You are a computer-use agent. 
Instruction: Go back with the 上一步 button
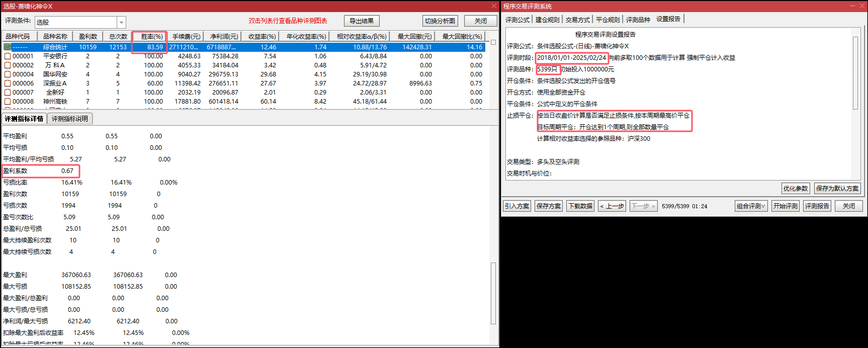(x=612, y=206)
